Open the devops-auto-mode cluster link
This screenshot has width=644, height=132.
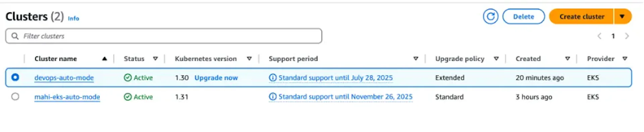64,78
